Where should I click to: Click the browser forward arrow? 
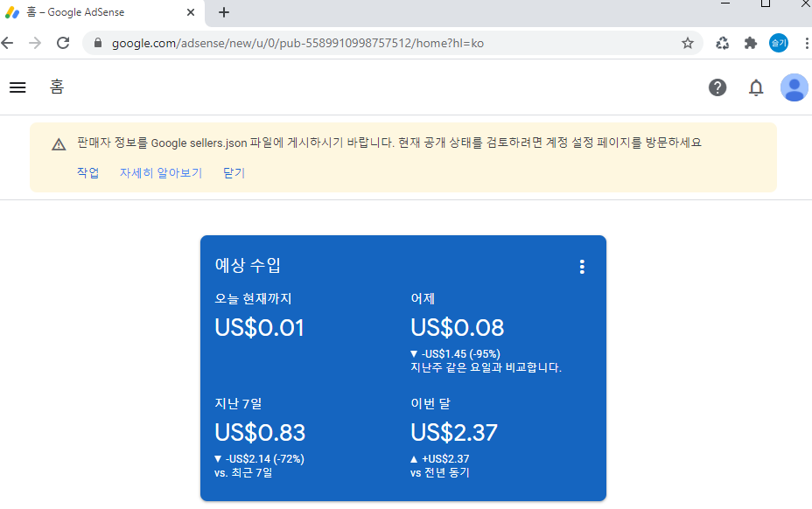point(35,43)
